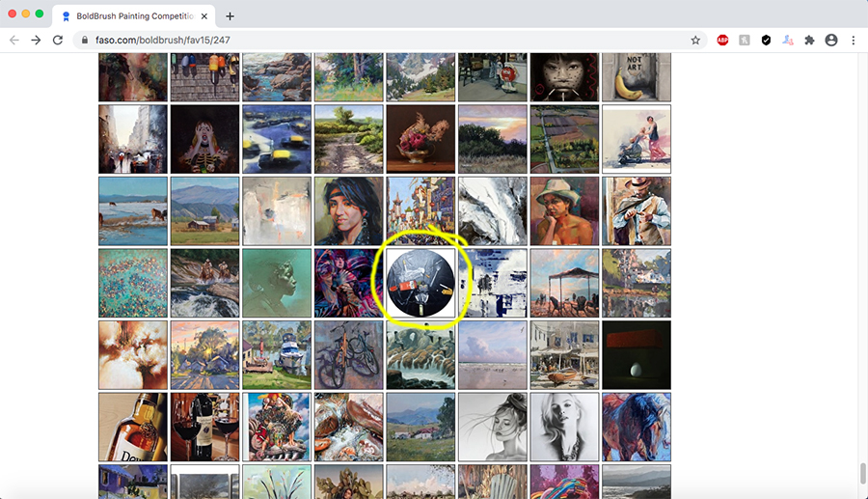Open the egg on dark background painting
Screen dimensions: 868x499
coord(637,355)
